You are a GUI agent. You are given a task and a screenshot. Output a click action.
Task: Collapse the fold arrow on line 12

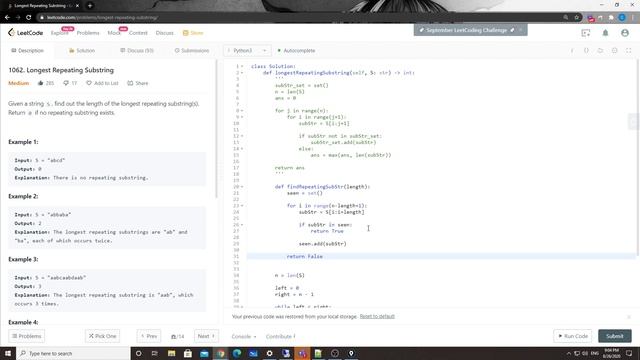(242, 136)
